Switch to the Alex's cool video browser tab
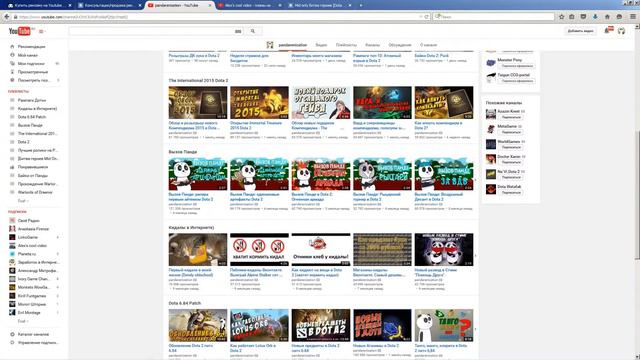640x360 pixels. pos(249,5)
